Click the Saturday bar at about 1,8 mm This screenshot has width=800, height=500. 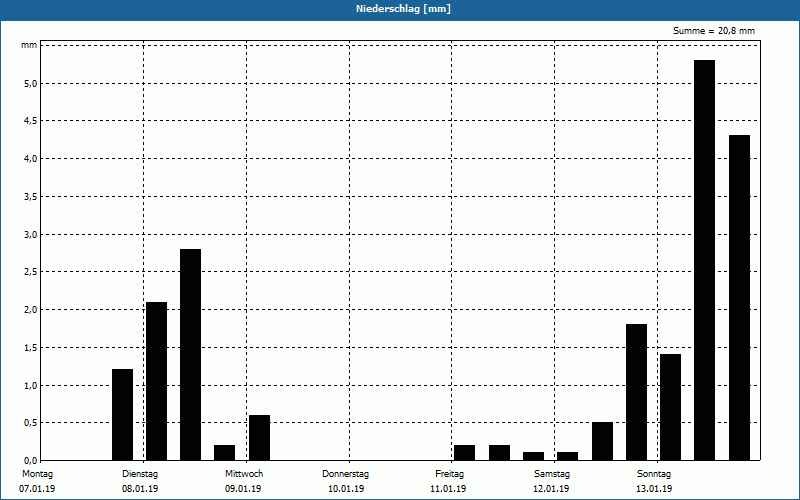[x=636, y=392]
